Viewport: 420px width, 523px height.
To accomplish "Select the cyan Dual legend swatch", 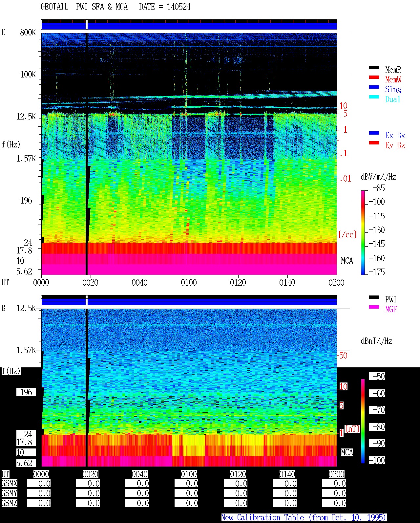I will click(x=374, y=97).
